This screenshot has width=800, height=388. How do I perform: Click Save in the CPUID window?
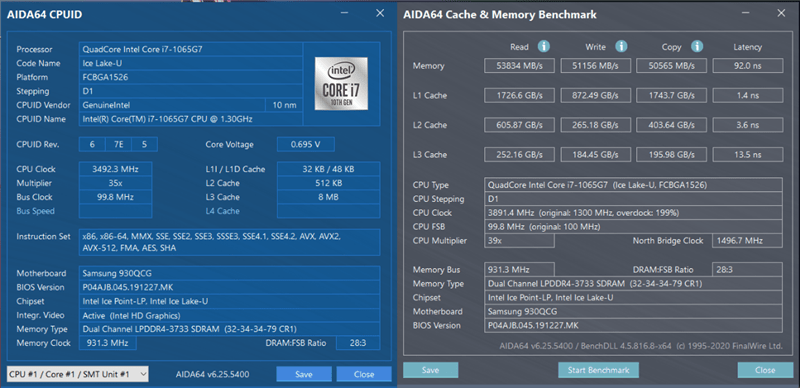[304, 374]
